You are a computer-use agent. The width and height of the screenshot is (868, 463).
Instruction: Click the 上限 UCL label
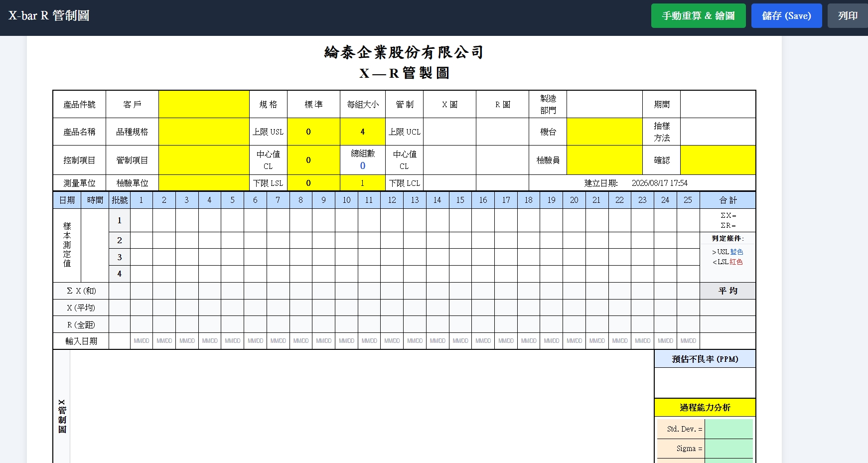[x=405, y=132]
